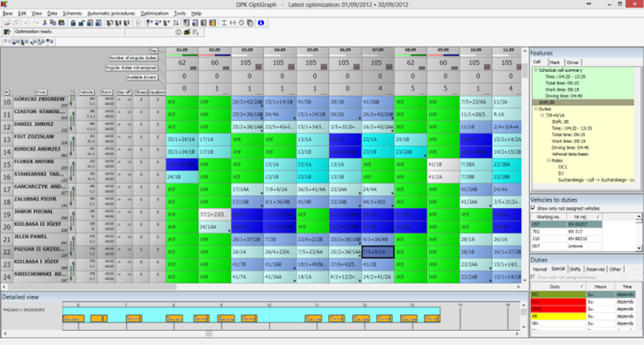This screenshot has width=644, height=345.
Task: Collapse the Rides tree node
Action: pos(548,161)
